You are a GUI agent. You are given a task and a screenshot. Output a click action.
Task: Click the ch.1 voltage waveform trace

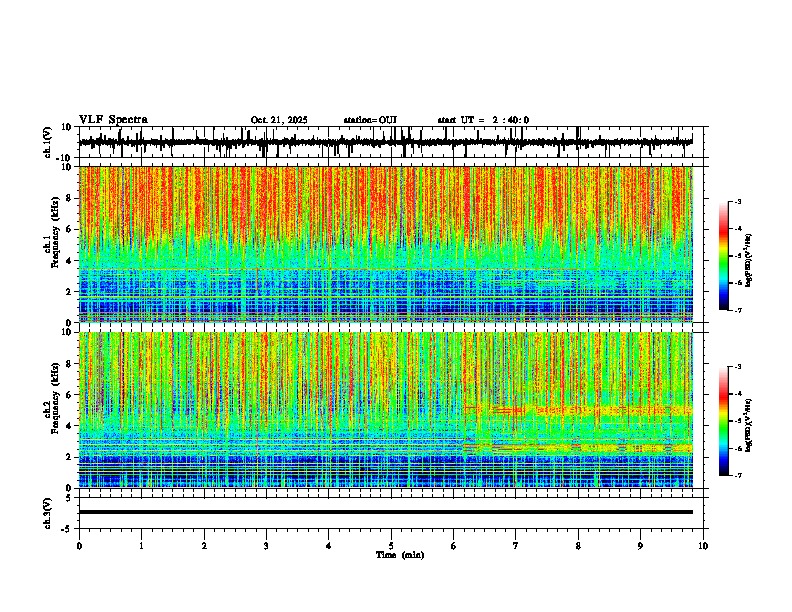tap(385, 142)
